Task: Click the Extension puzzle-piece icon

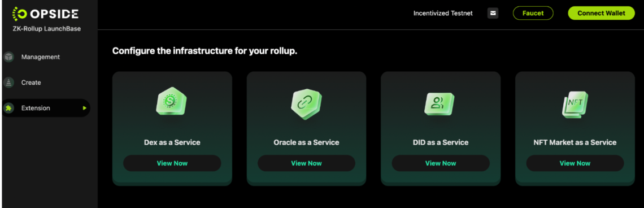Action: coord(8,108)
